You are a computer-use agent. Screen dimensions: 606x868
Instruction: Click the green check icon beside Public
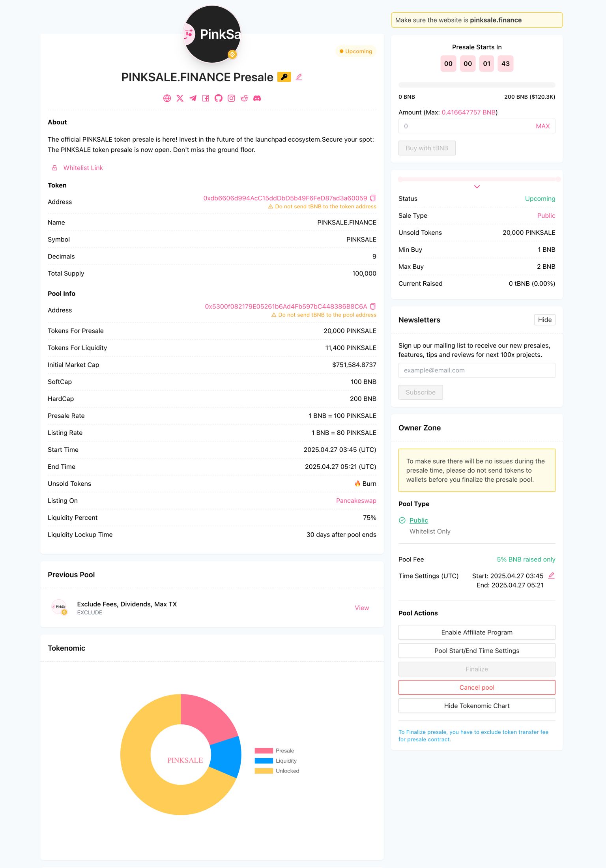click(x=402, y=520)
